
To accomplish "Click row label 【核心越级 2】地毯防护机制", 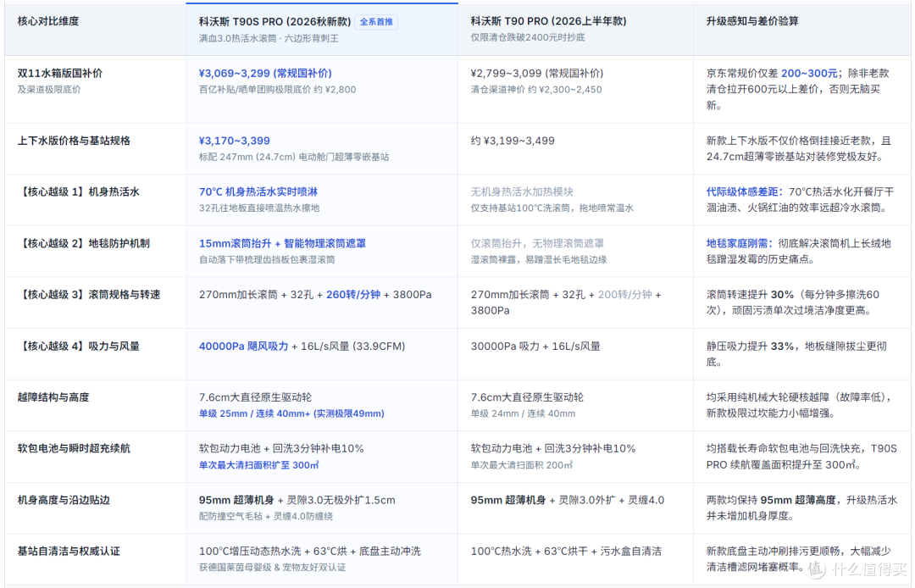I will click(x=83, y=243).
